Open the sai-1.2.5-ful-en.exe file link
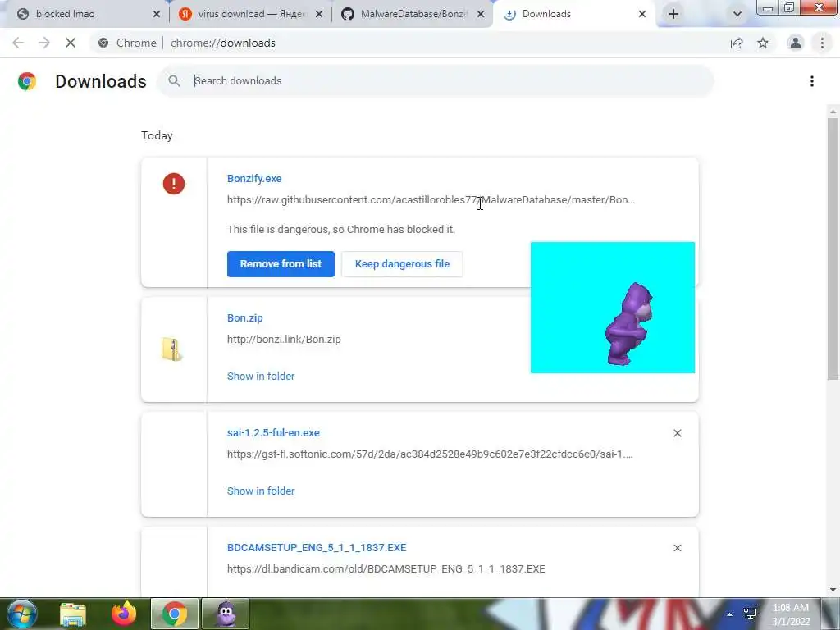The image size is (840, 630). point(273,432)
